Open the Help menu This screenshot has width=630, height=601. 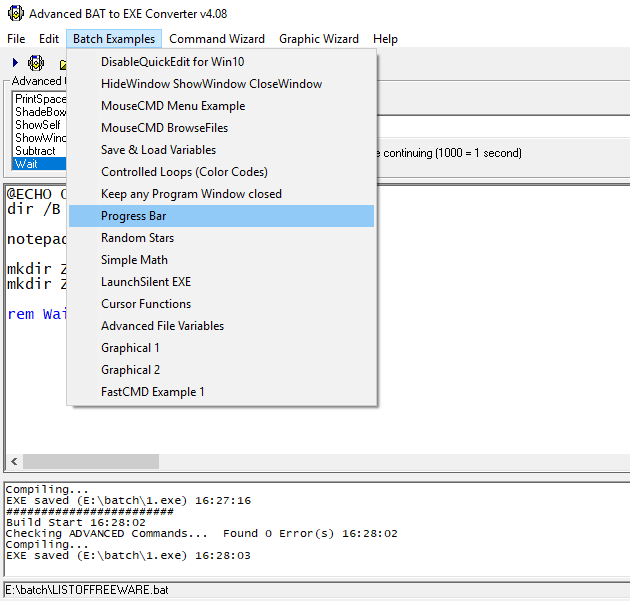385,39
